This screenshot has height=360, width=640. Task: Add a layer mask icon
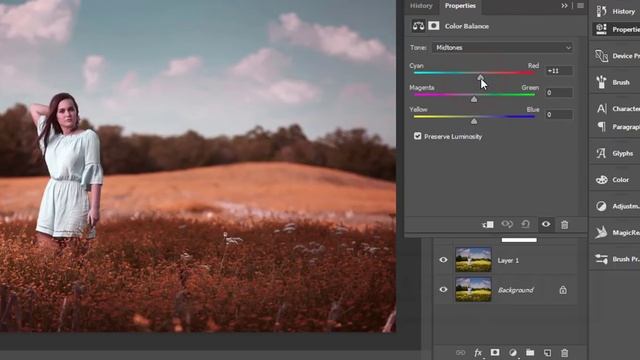[x=495, y=352]
